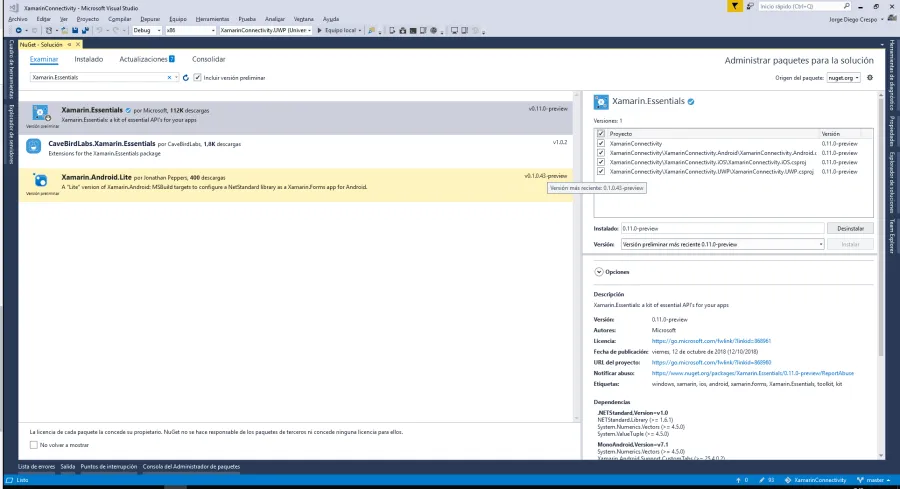Image resolution: width=900 pixels, height=489 pixels.
Task: Click the Desinstalar button
Action: (x=850, y=228)
